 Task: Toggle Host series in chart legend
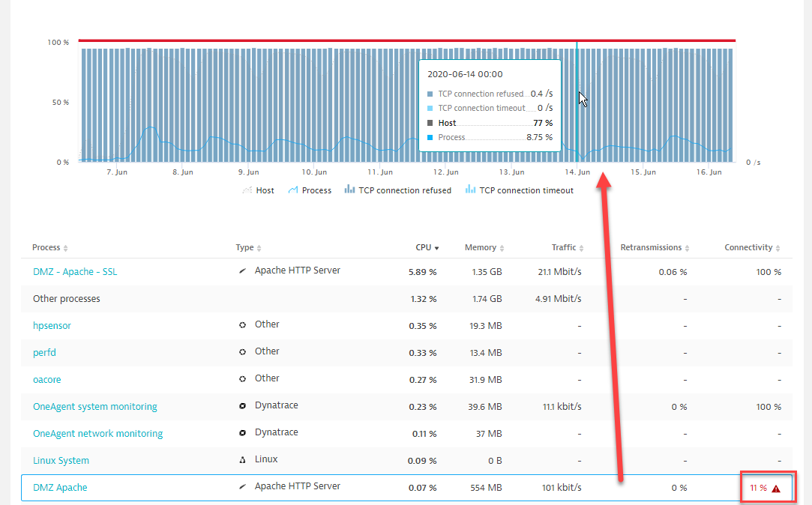(x=258, y=190)
